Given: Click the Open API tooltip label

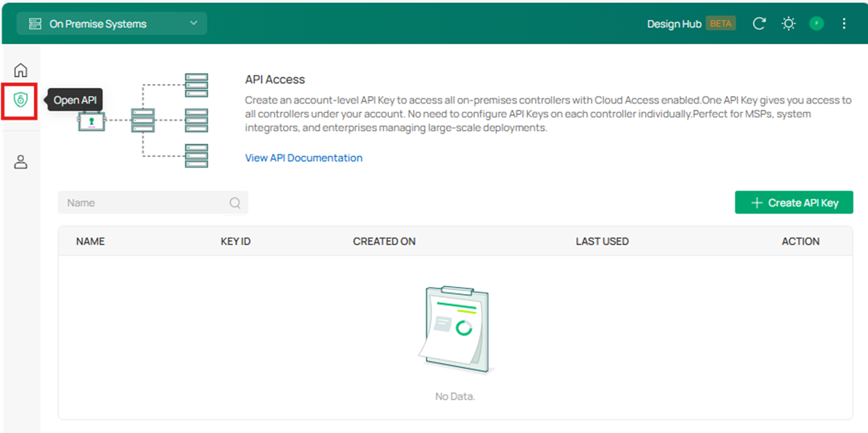Looking at the screenshot, I should 75,101.
